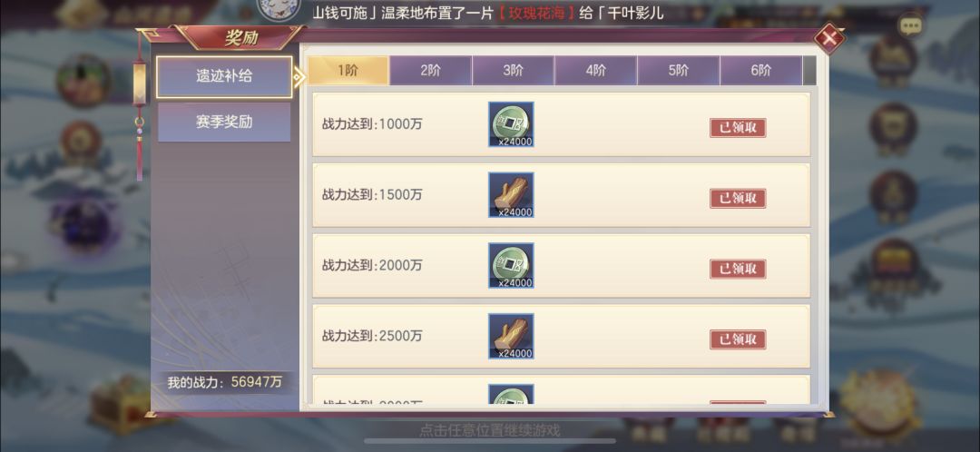Viewport: 980px width, 452px height.
Task: Switch to the 3阶 tier tab
Action: 513,71
